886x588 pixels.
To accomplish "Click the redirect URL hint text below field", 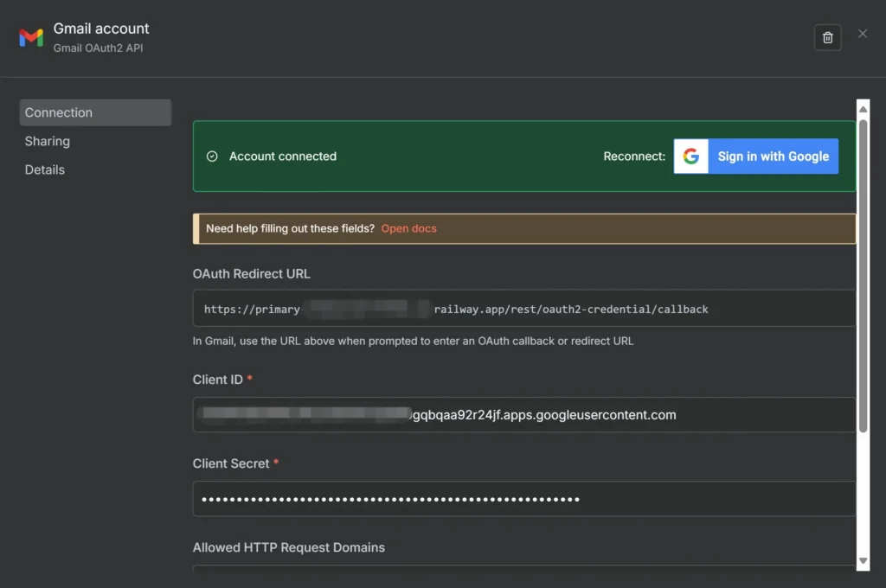I will click(x=413, y=341).
